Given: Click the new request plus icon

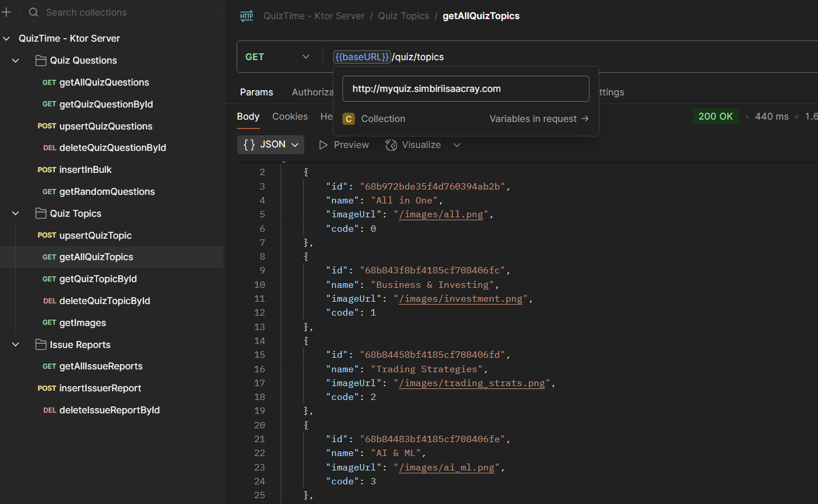Looking at the screenshot, I should 6,12.
